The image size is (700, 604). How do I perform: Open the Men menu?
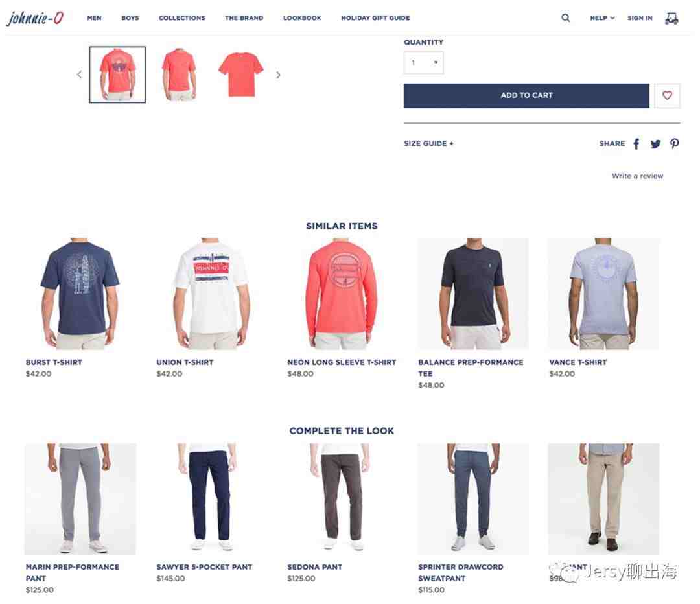pos(94,18)
